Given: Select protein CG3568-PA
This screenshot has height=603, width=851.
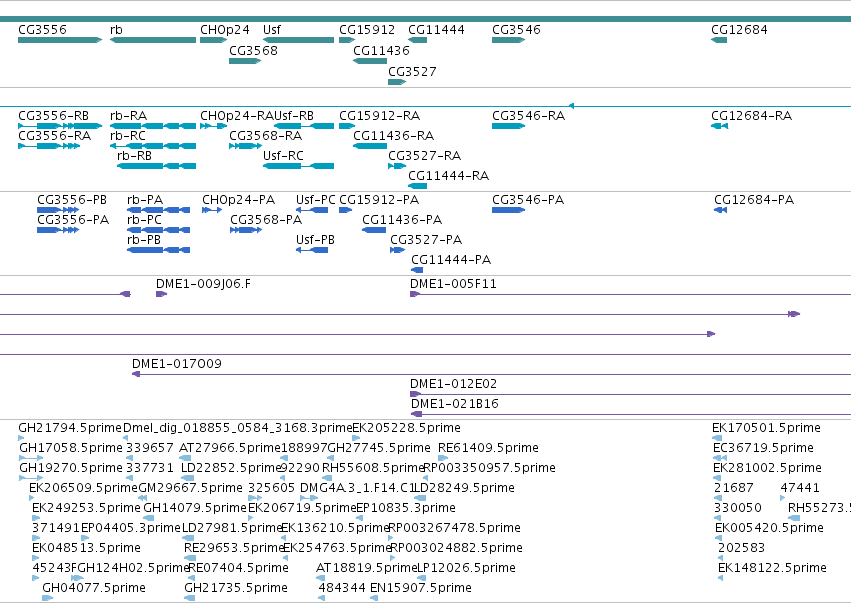Looking at the screenshot, I should [246, 230].
